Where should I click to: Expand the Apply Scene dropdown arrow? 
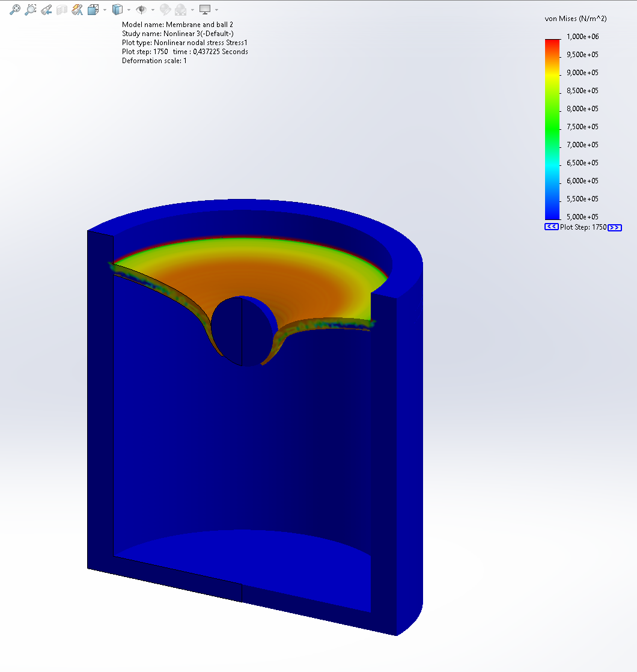192,10
